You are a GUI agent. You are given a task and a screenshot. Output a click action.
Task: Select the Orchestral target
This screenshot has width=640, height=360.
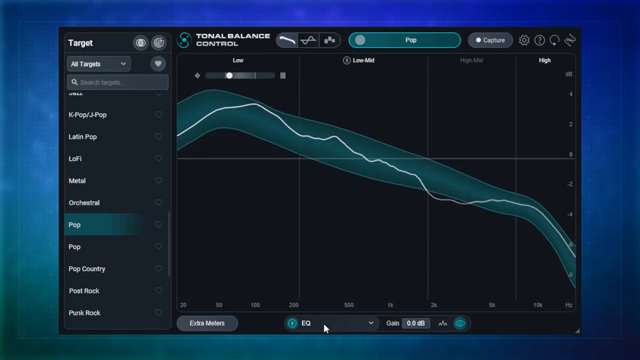[84, 203]
